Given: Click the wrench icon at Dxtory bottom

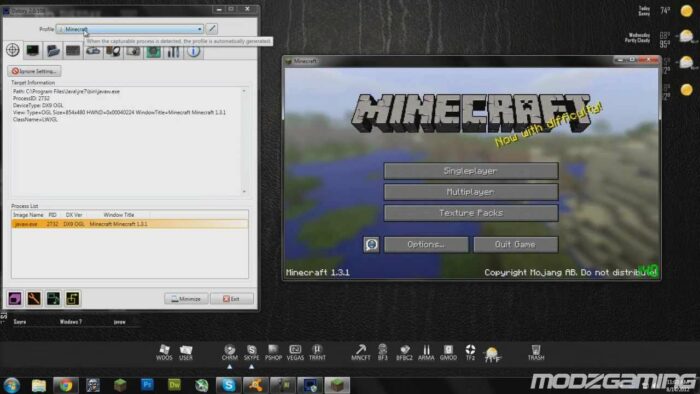Looking at the screenshot, I should 34,299.
